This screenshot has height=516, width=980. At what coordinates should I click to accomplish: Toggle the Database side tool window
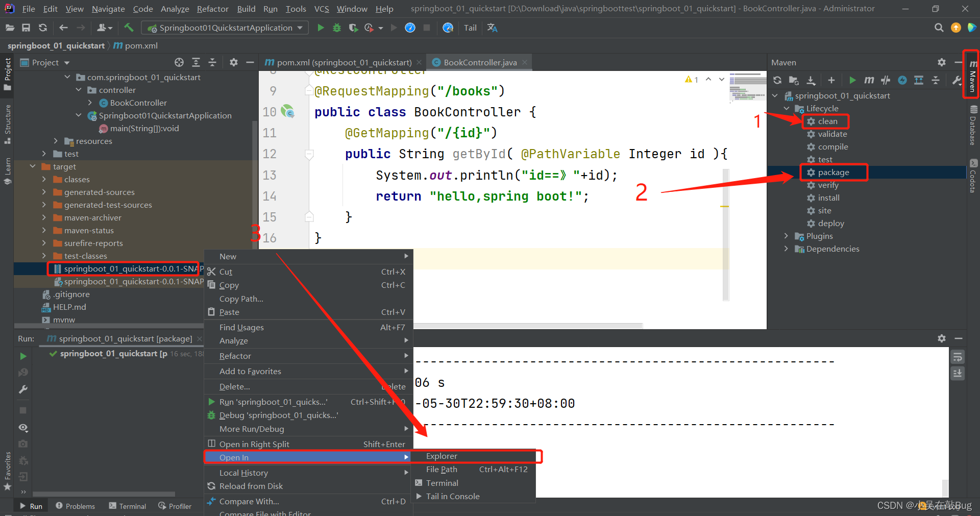(x=973, y=126)
